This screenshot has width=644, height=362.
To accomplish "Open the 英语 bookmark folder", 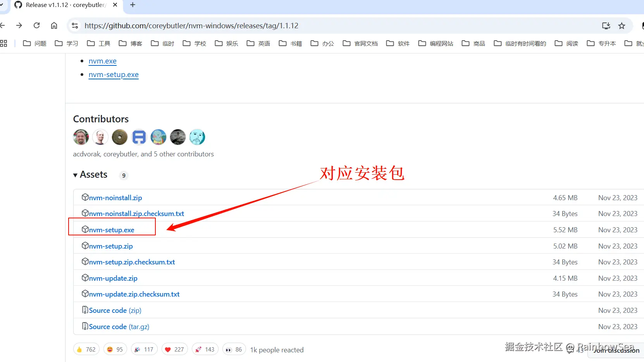I will click(258, 43).
